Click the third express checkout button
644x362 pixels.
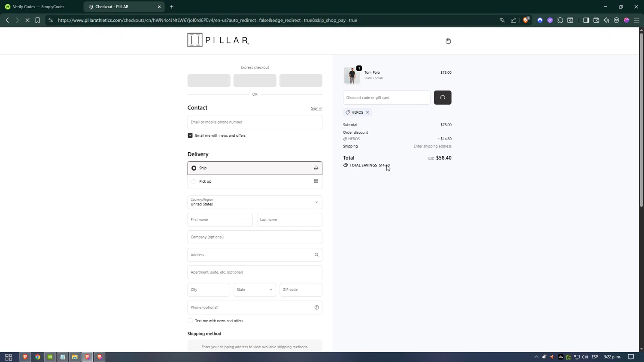(301, 80)
